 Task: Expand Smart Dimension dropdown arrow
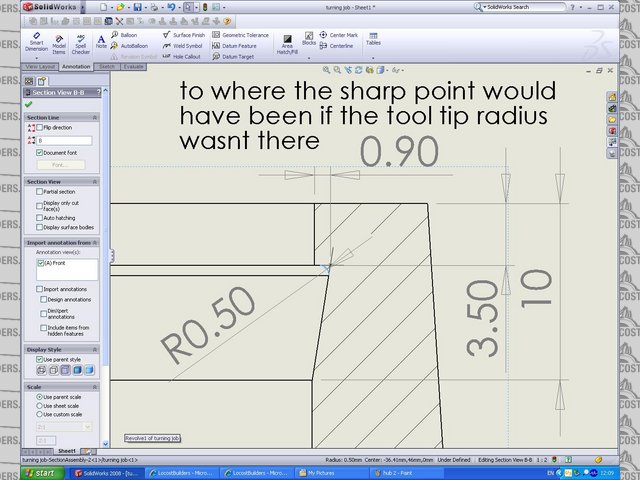[x=36, y=58]
